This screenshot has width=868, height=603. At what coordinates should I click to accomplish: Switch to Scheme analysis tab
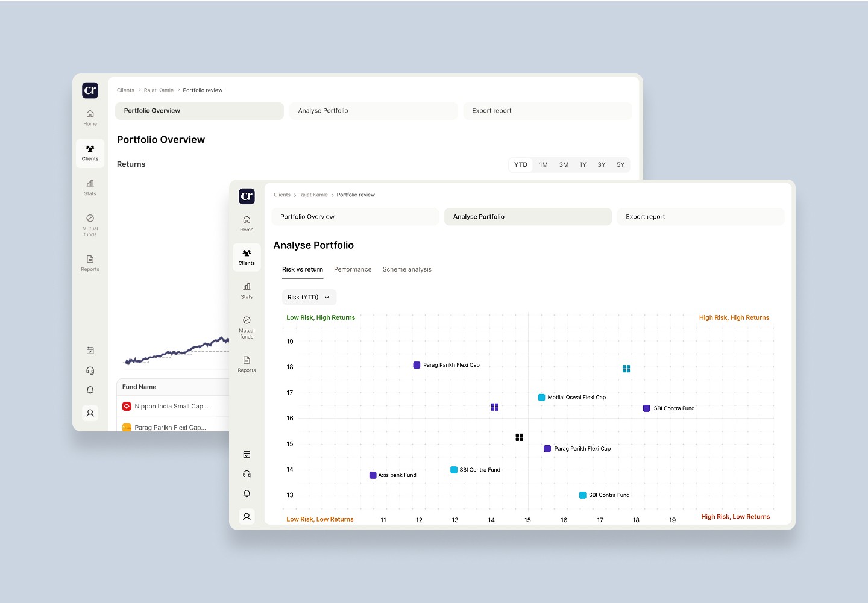tap(407, 269)
